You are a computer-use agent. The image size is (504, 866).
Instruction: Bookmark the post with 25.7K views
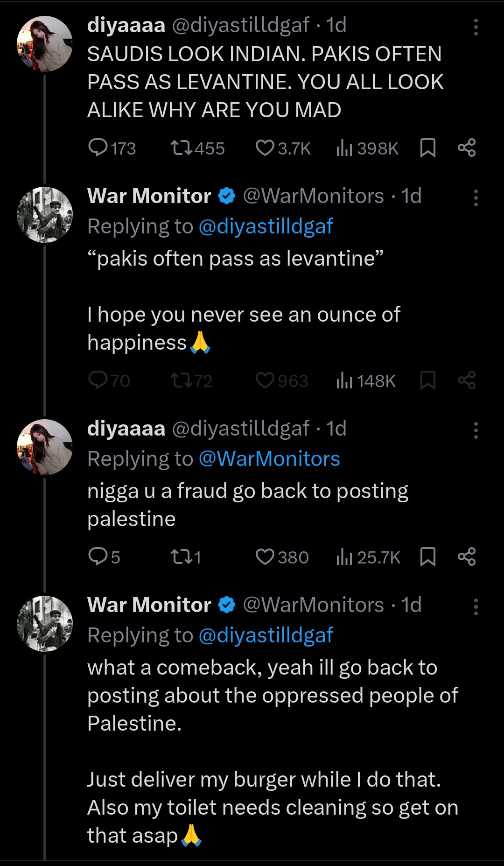(428, 556)
